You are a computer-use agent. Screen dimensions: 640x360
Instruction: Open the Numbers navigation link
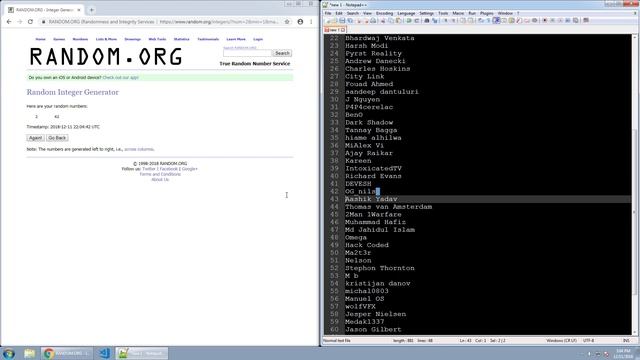(80, 39)
